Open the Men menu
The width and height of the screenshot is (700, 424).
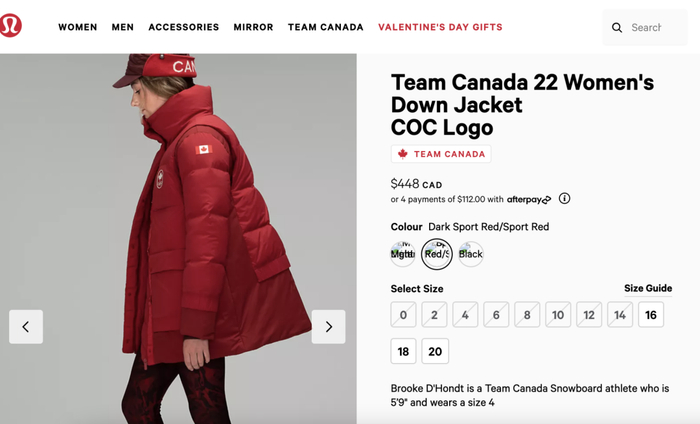pos(123,27)
